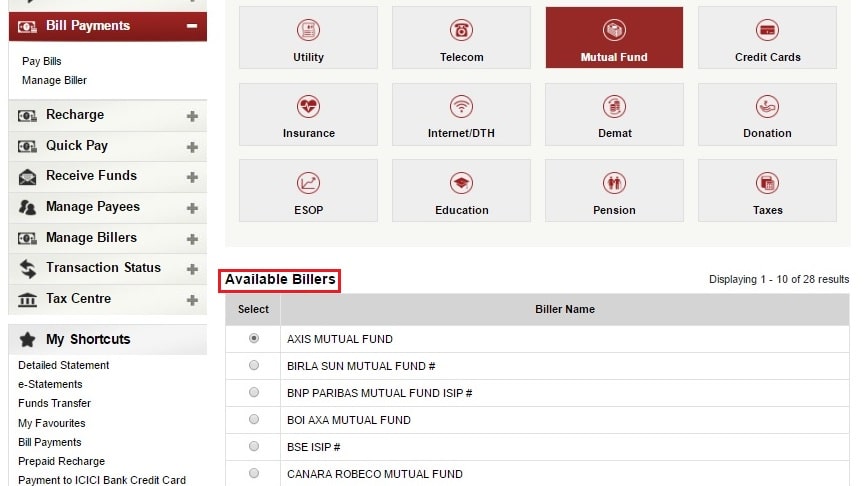The width and height of the screenshot is (868, 486).
Task: Open Pay Bills submenu item
Action: pyautogui.click(x=42, y=61)
